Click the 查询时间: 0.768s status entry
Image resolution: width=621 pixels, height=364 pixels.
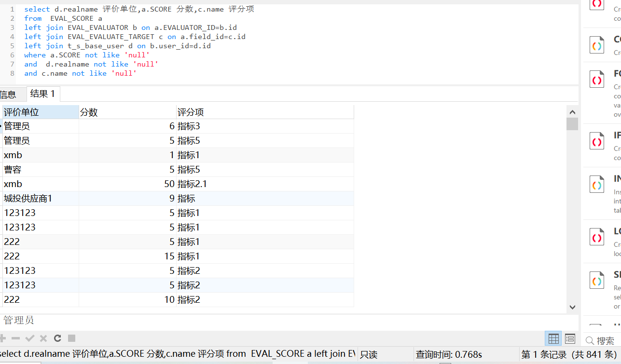[x=449, y=354]
